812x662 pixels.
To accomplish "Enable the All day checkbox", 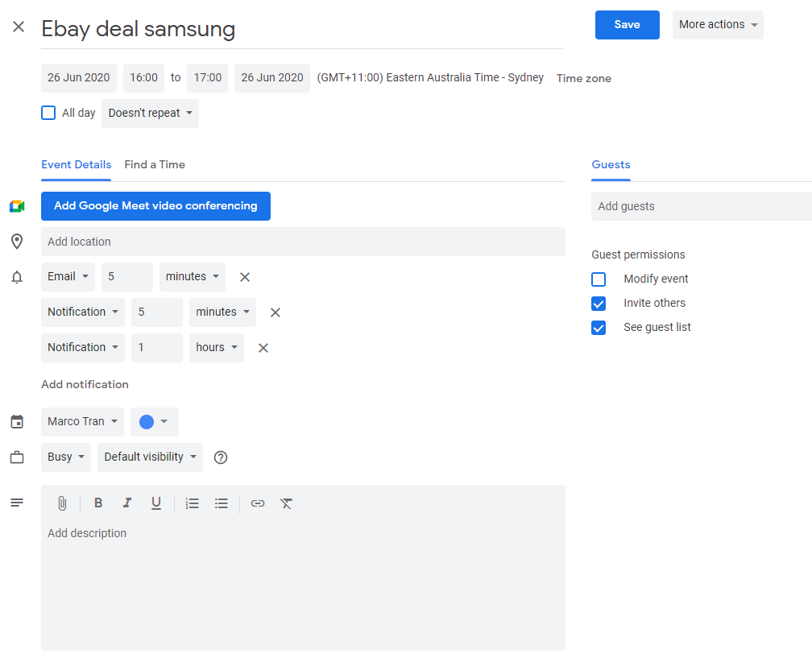I will pyautogui.click(x=48, y=113).
